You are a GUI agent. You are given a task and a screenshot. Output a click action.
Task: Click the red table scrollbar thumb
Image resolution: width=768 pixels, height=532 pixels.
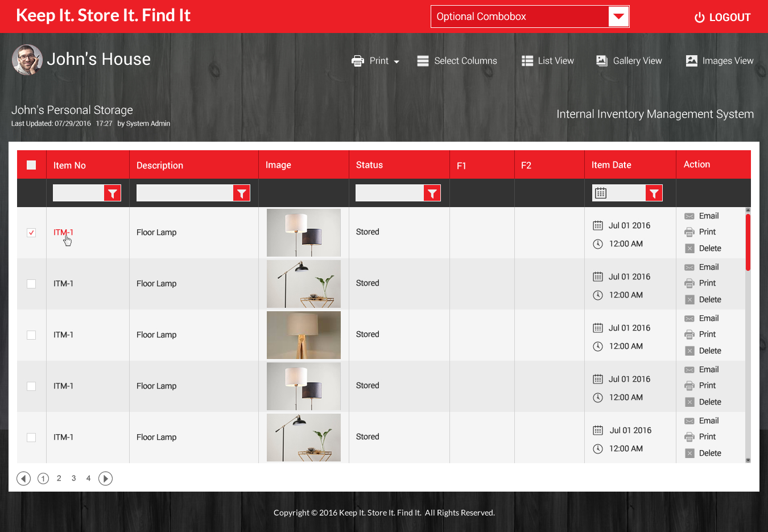[748, 242]
